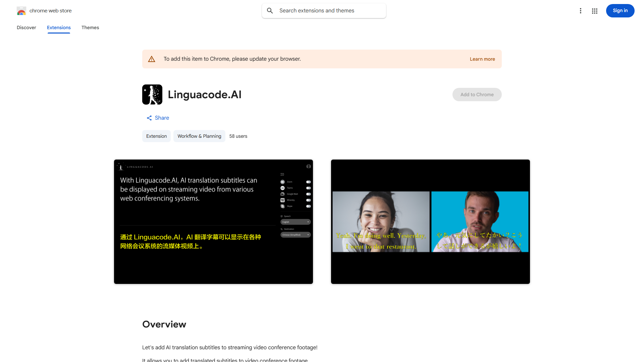Click the Share link

pos(162,118)
